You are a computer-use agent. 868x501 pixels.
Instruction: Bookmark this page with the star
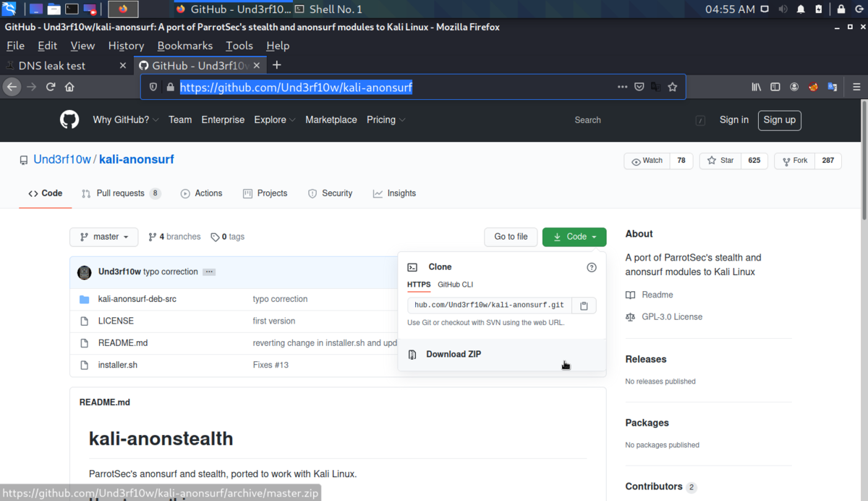pyautogui.click(x=673, y=87)
